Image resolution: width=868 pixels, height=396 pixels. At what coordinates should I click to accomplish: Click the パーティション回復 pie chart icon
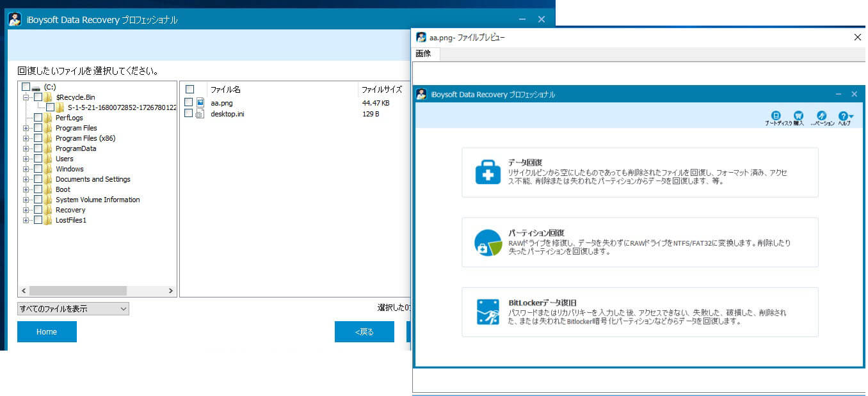(x=488, y=242)
